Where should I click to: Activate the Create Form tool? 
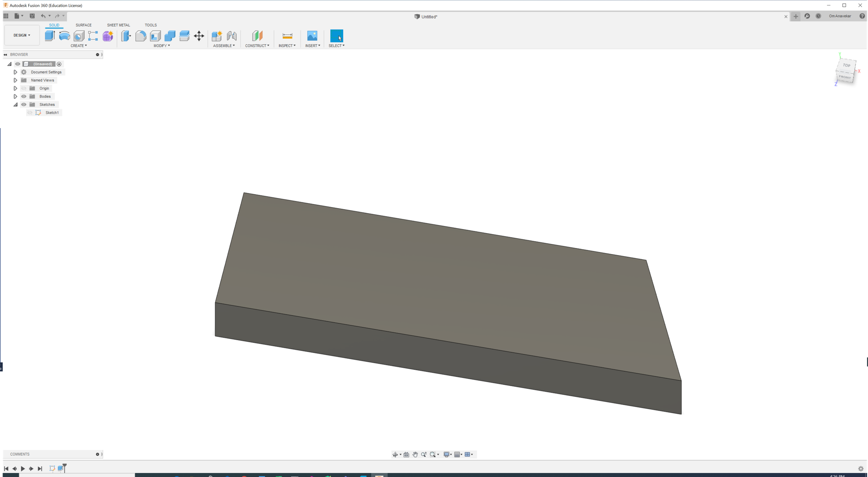(107, 36)
